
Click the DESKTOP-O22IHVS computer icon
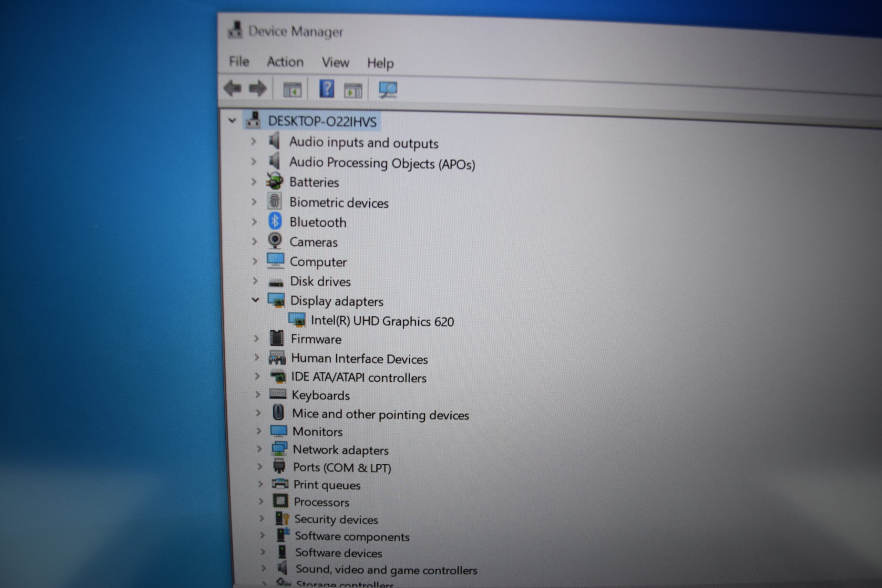tap(254, 120)
